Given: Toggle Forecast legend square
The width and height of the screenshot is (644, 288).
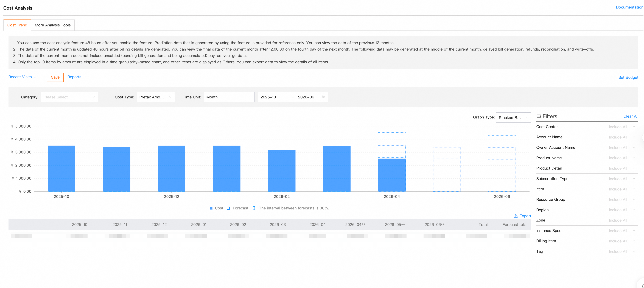Looking at the screenshot, I should pyautogui.click(x=228, y=208).
